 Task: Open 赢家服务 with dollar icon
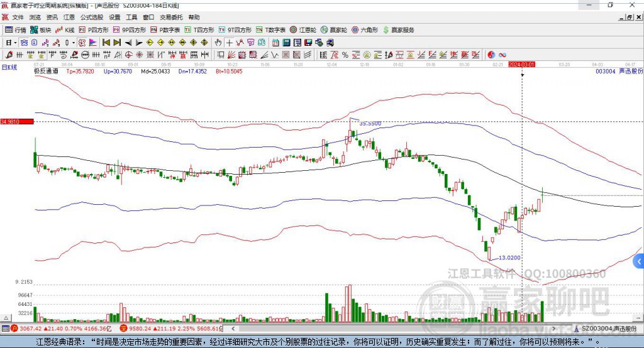(398, 30)
